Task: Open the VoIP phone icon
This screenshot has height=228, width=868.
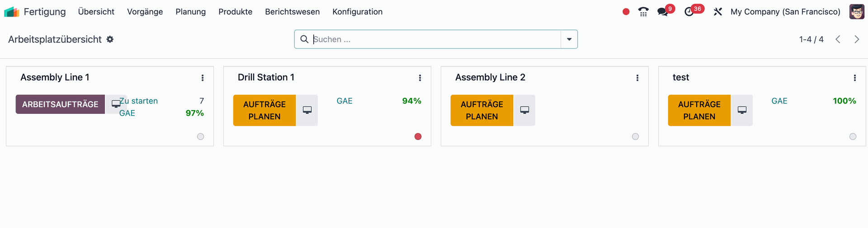Action: 643,12
